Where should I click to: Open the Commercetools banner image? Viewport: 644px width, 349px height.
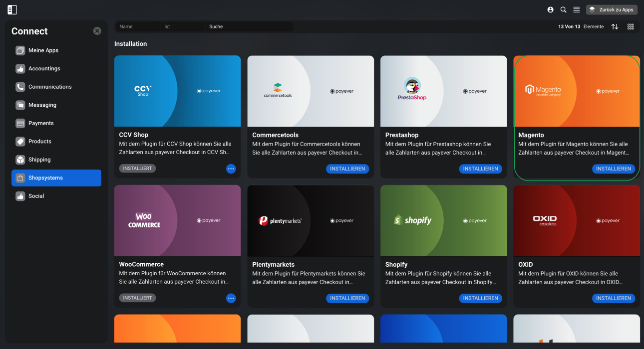(x=311, y=91)
